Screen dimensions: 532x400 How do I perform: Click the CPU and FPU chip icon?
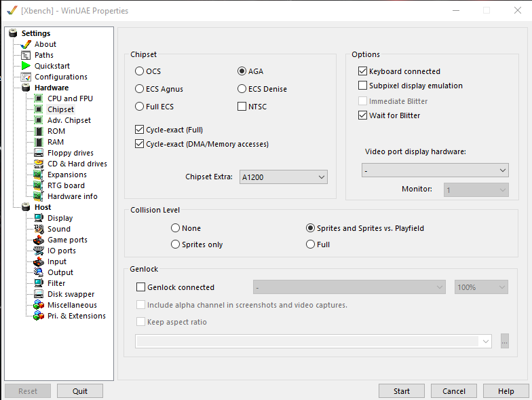pos(39,98)
